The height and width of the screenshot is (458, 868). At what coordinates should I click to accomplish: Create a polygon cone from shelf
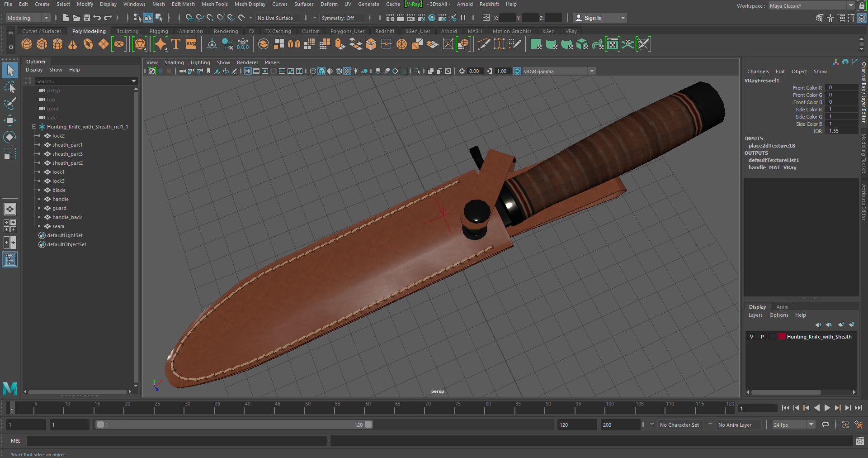(72, 44)
